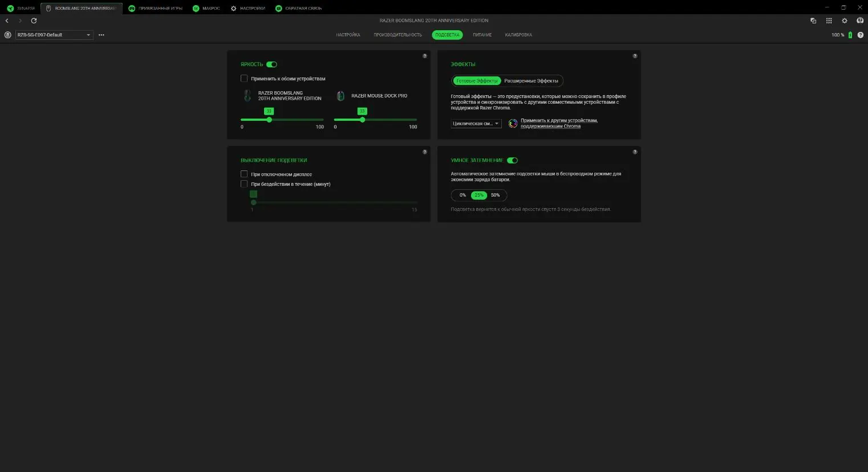Open the Макрос tab

[206, 8]
